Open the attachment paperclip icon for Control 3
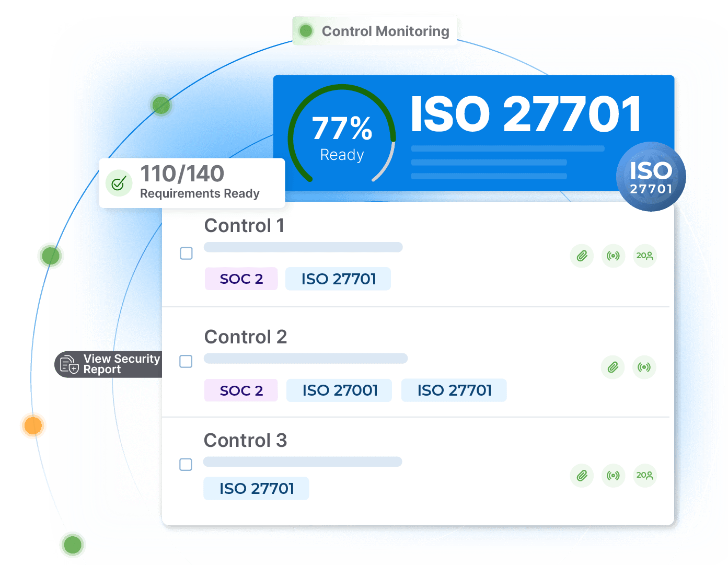This screenshot has width=728, height=565. (582, 476)
